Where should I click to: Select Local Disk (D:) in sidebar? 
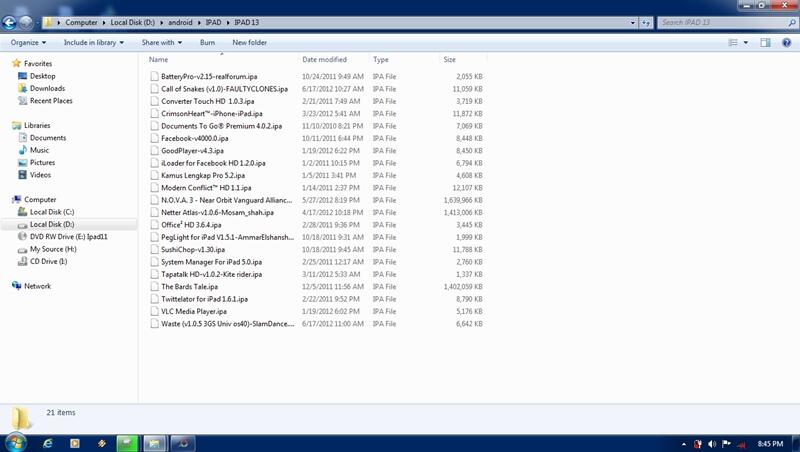[x=52, y=224]
